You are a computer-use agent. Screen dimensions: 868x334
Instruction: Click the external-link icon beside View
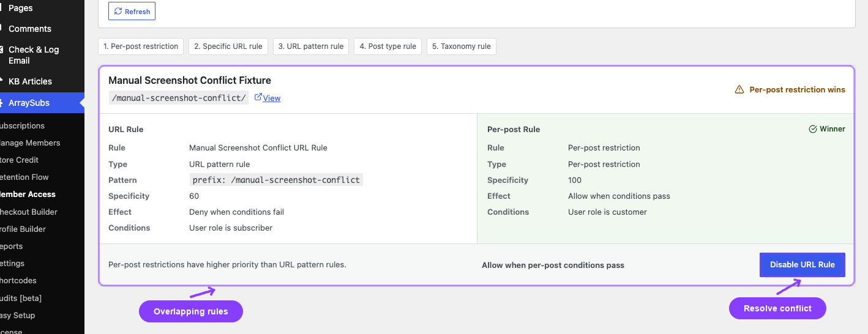tap(258, 97)
